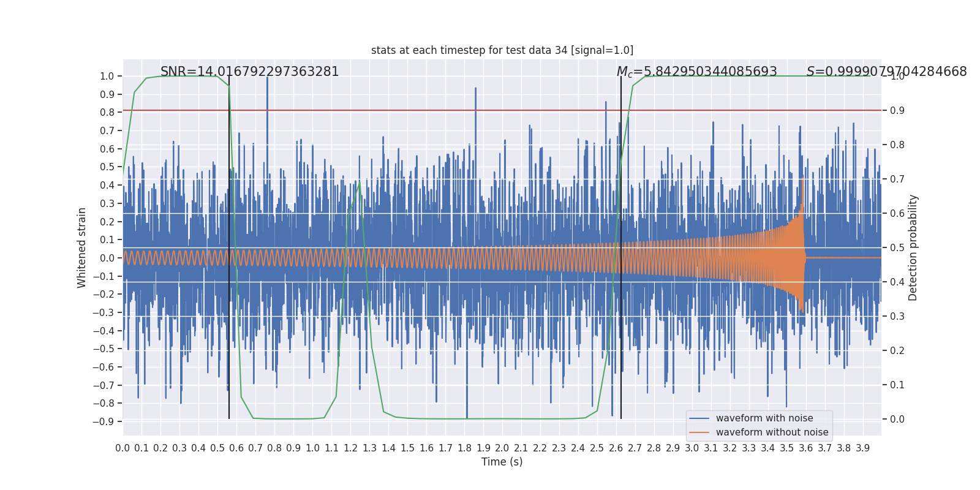Click the Mc chirp mass annotation

[696, 72]
